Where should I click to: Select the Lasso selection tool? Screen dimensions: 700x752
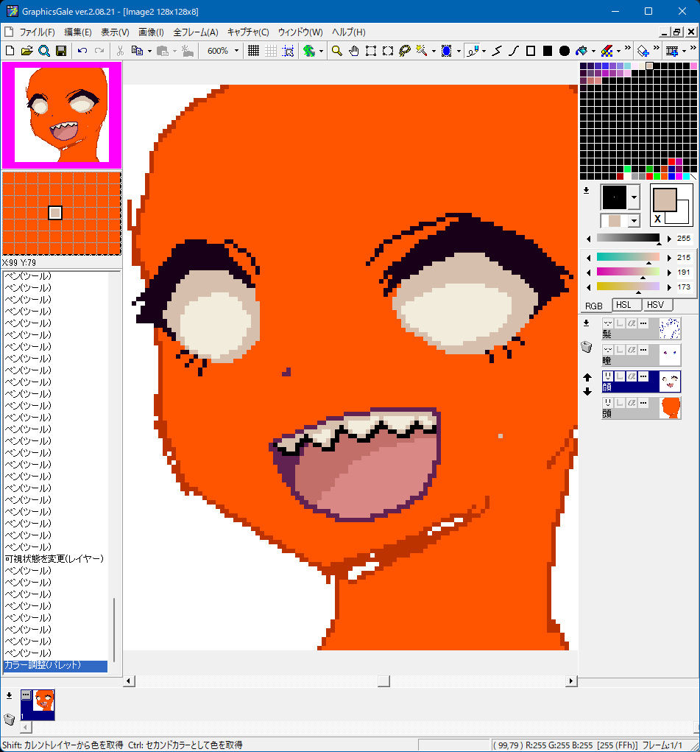404,51
